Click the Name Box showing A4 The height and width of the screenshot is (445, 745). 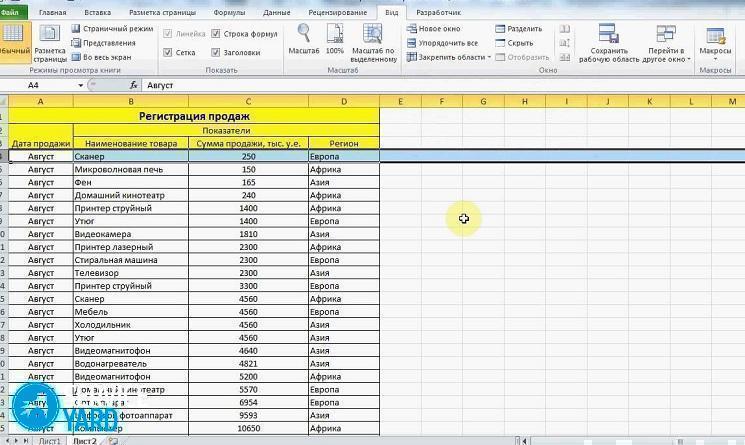point(40,86)
